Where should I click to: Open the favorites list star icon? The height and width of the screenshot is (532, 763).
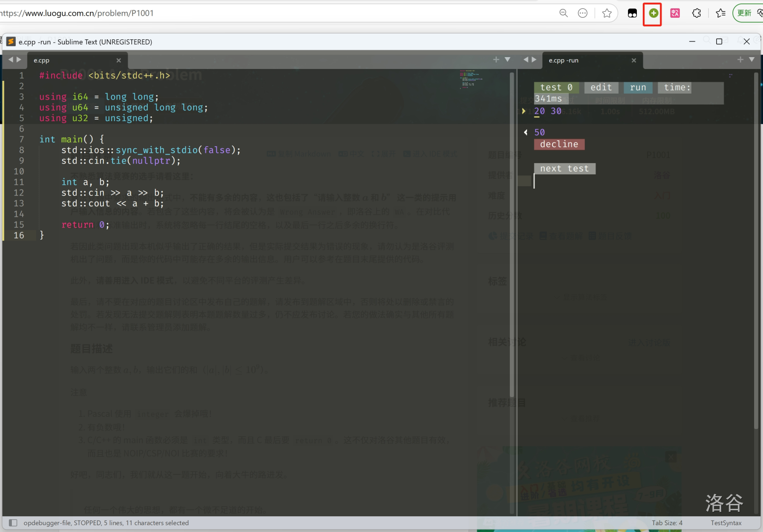click(x=720, y=13)
